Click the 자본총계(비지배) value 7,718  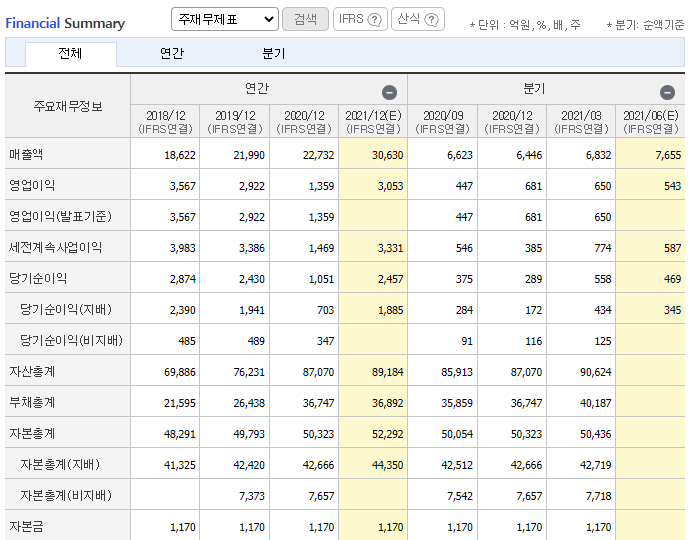[x=598, y=496]
